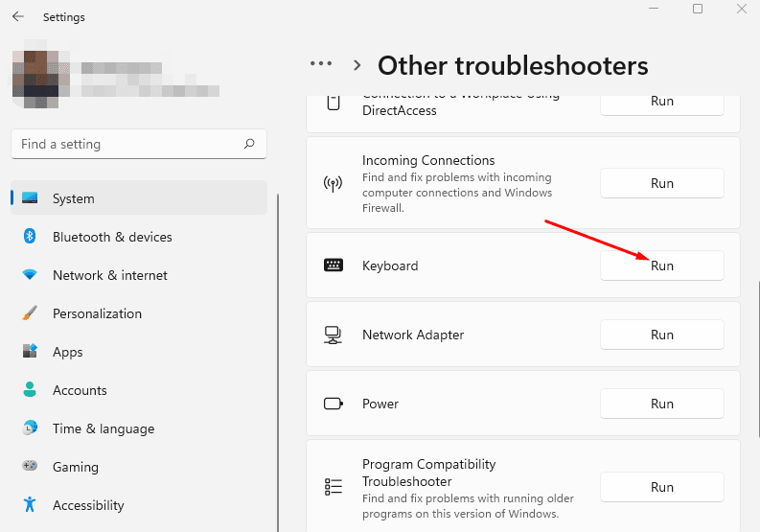
Task: Run the Network Adapter troubleshooter
Action: tap(661, 335)
